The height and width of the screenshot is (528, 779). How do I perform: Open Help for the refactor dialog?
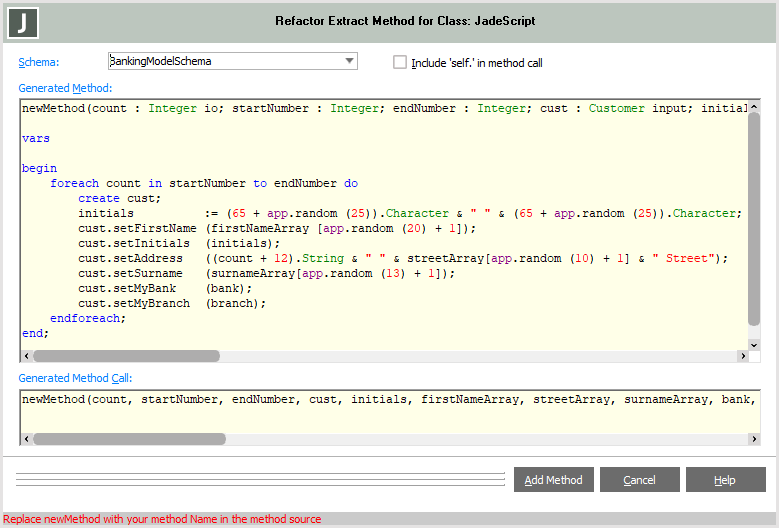click(725, 480)
